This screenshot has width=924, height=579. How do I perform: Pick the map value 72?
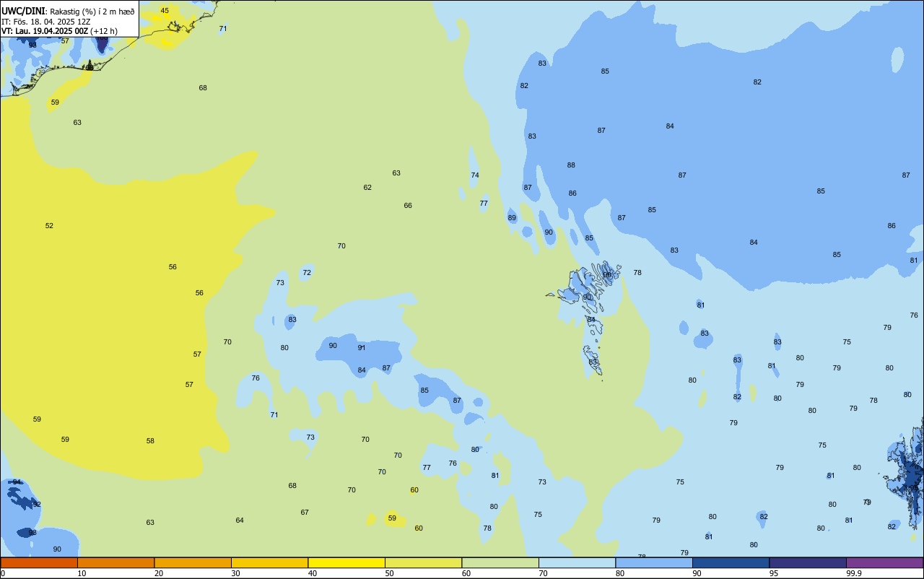(307, 273)
